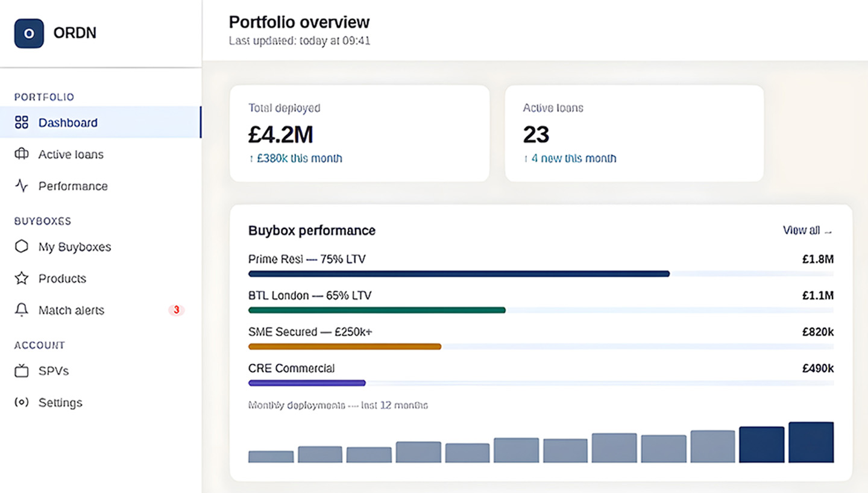The width and height of the screenshot is (868, 493).
Task: Click the BTL London green progress bar
Action: [x=377, y=310]
